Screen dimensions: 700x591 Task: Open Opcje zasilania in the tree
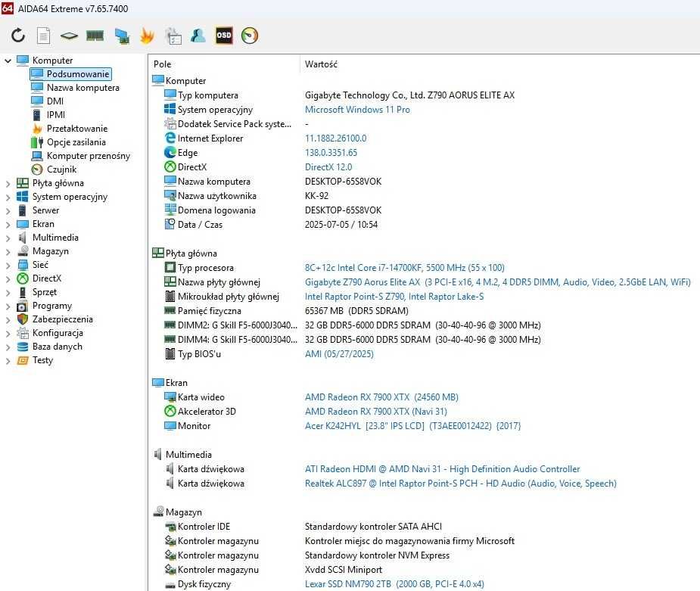76,142
